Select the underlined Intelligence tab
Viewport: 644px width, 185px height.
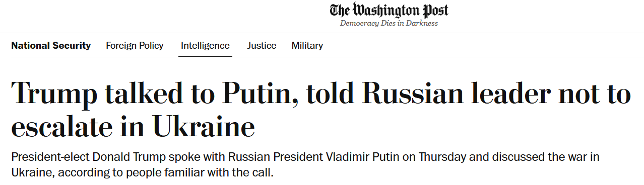pyautogui.click(x=205, y=46)
